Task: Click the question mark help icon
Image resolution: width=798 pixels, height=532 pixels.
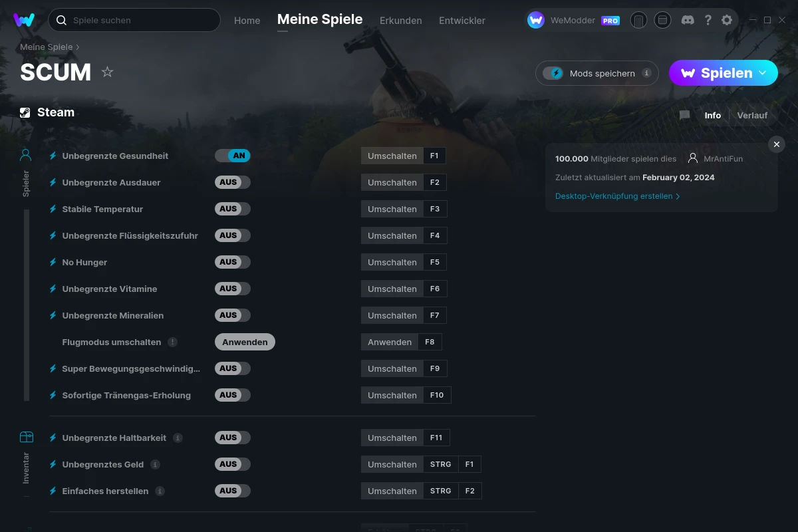Action: (x=708, y=20)
